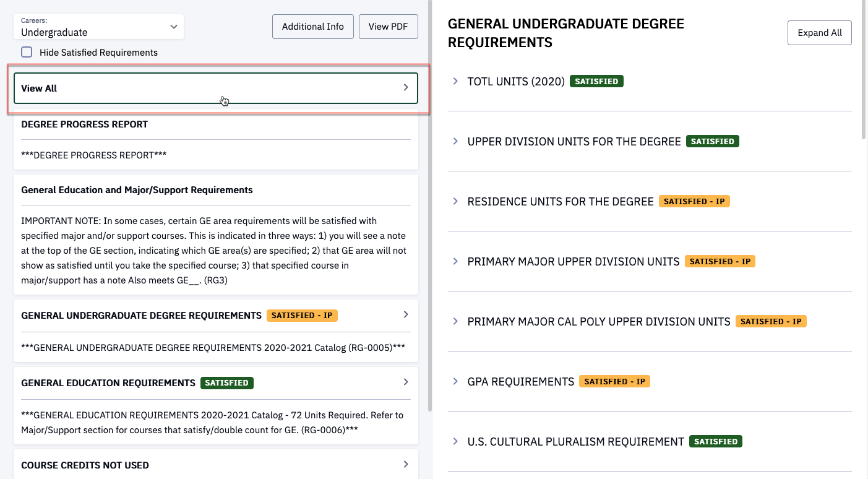Click Satisfied badge next to TOTL UNITS

596,81
